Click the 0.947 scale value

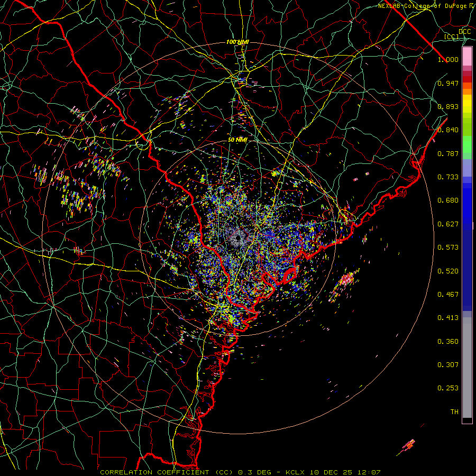pyautogui.click(x=448, y=83)
